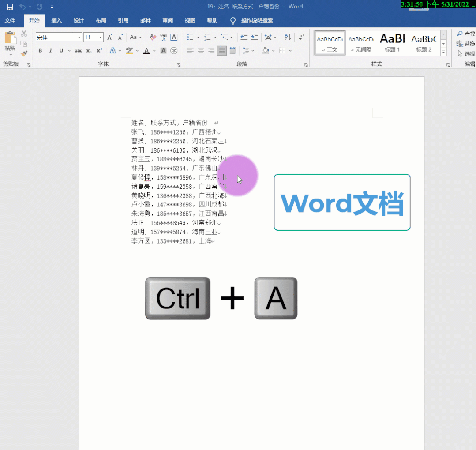
Task: Open the font name dropdown
Action: [79, 37]
